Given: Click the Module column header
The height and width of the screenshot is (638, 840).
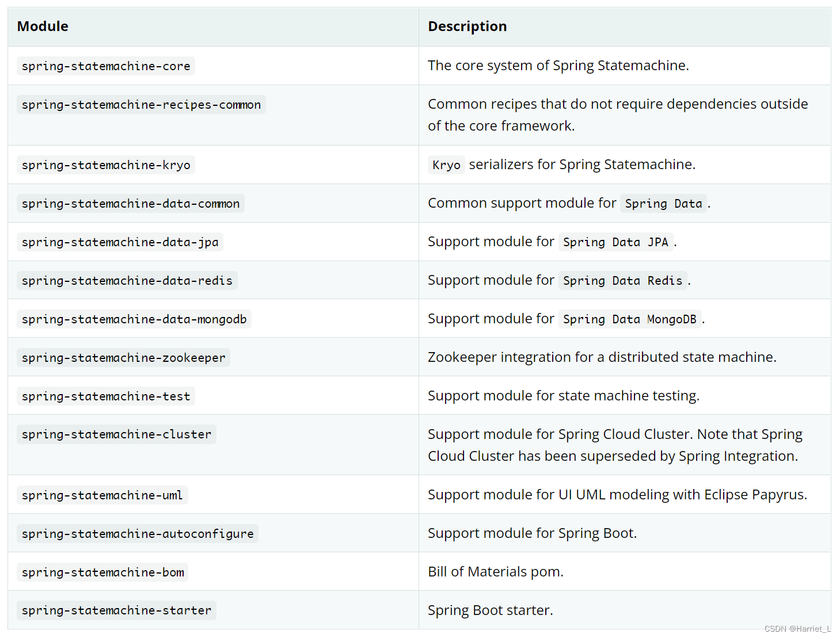Looking at the screenshot, I should point(43,26).
